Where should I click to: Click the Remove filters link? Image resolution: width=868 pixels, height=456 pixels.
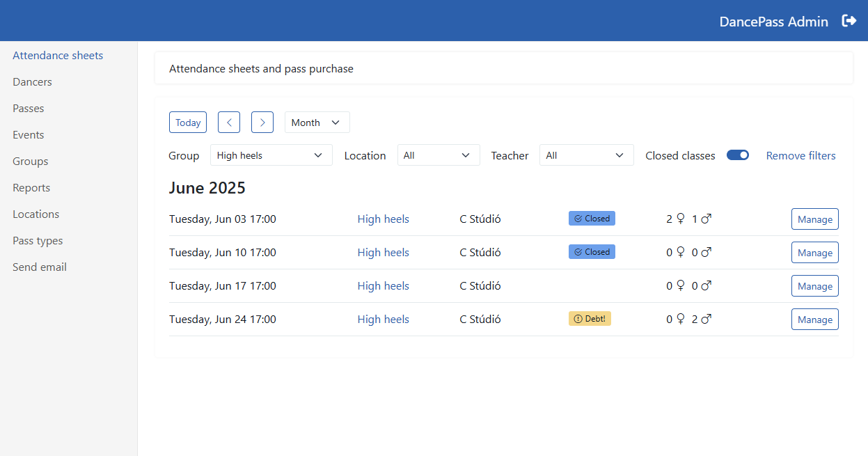800,155
